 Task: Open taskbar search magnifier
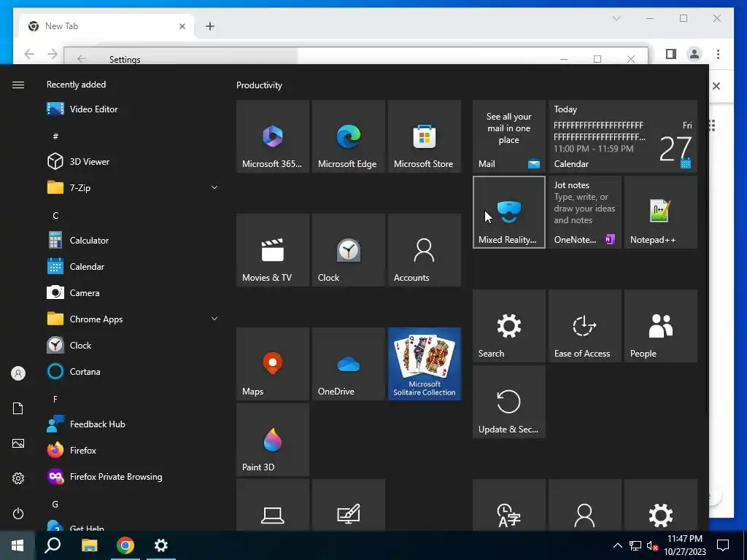(x=53, y=545)
